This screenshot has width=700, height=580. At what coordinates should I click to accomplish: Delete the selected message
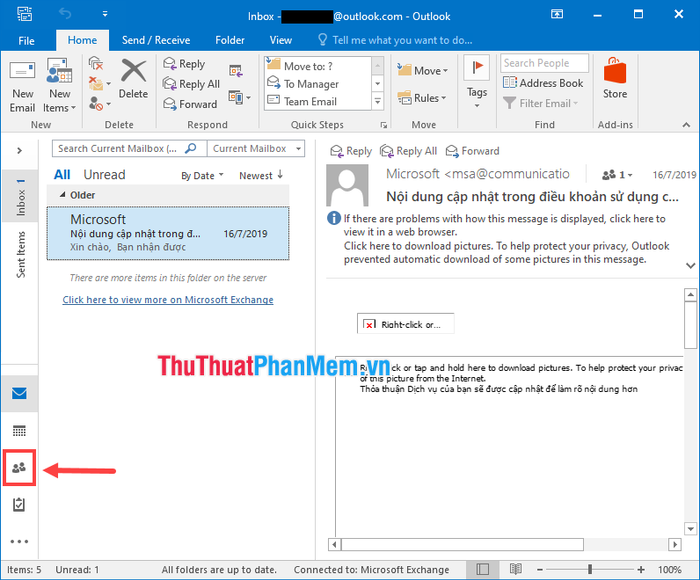coord(133,80)
